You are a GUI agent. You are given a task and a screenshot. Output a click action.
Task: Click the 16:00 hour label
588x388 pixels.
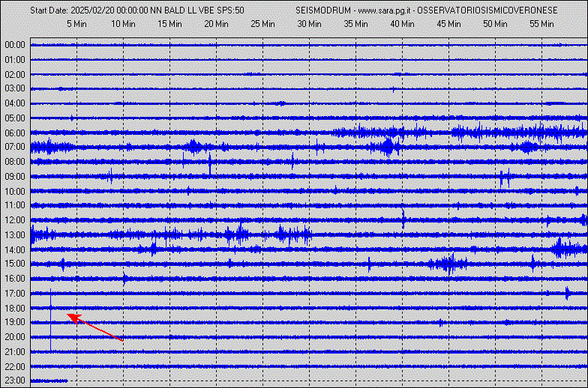(x=15, y=279)
